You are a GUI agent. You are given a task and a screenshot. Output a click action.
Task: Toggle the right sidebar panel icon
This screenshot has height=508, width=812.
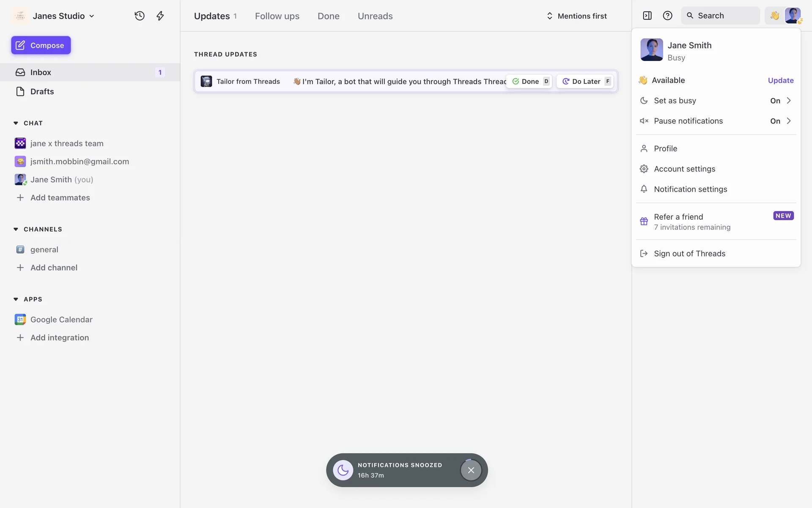click(647, 16)
